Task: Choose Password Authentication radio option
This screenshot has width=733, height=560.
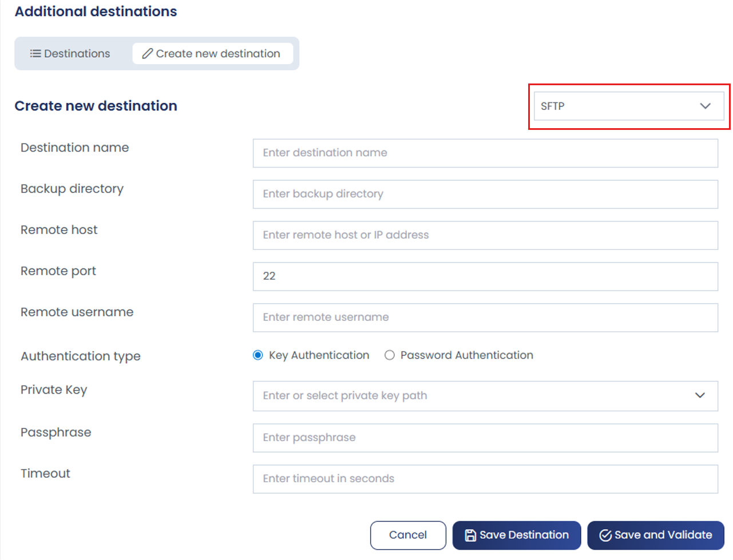Action: point(390,355)
